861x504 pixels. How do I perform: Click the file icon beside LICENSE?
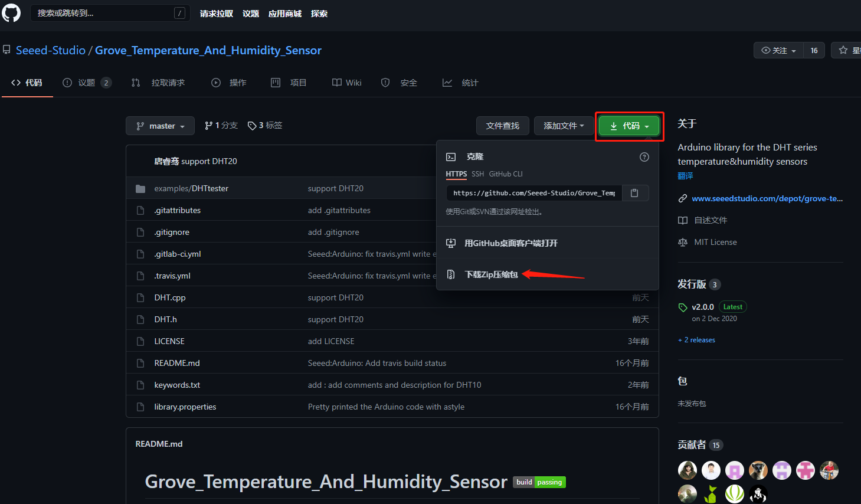[x=140, y=342]
